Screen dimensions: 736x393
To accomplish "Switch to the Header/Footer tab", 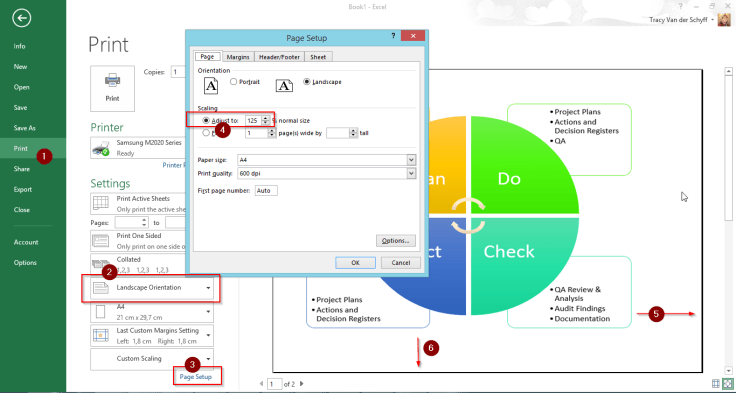I will click(x=279, y=57).
